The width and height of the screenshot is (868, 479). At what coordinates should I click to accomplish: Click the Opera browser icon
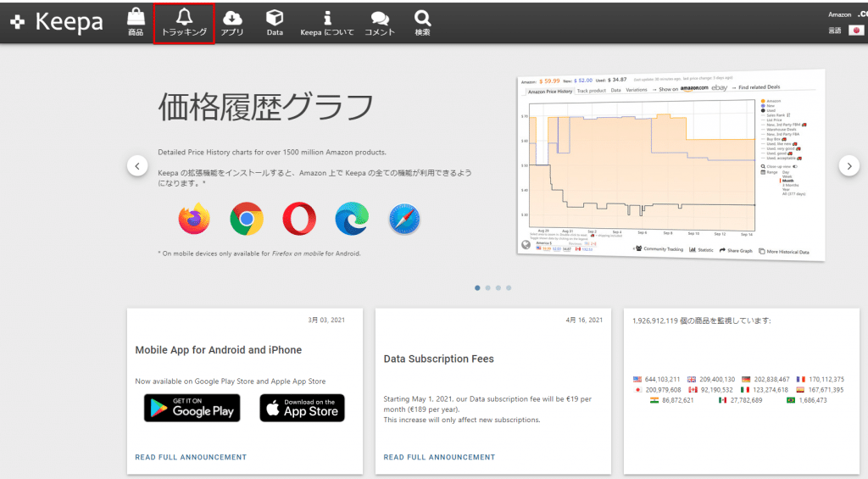(299, 219)
